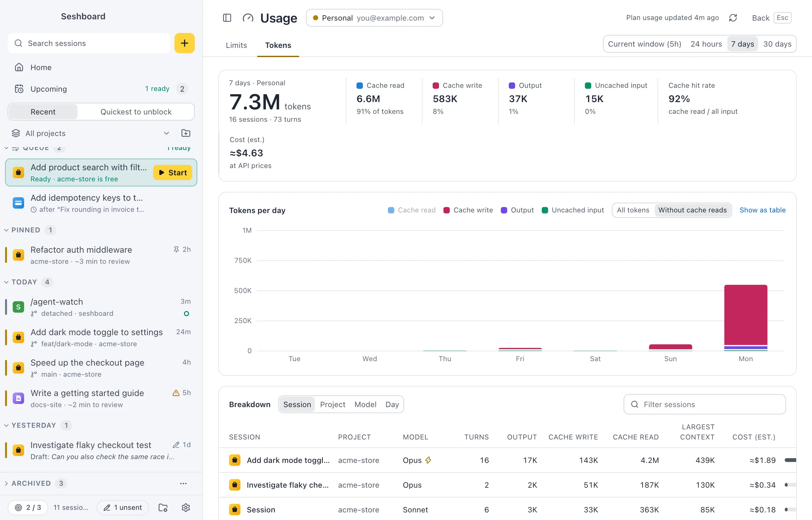
Task: Break down by Project
Action: 332,405
